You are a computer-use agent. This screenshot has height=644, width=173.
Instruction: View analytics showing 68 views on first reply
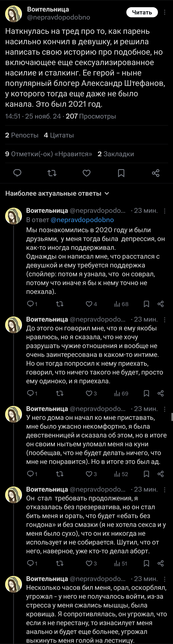pos(122,304)
